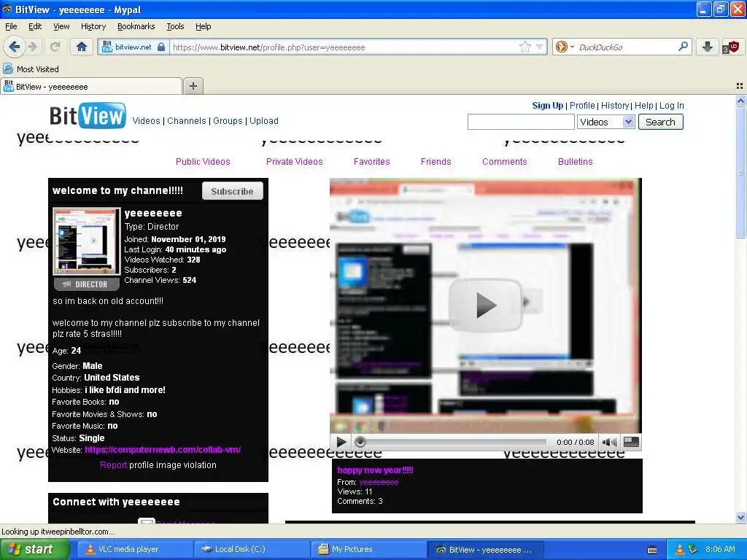747x560 pixels.
Task: Open the Tools menu
Action: [x=175, y=26]
